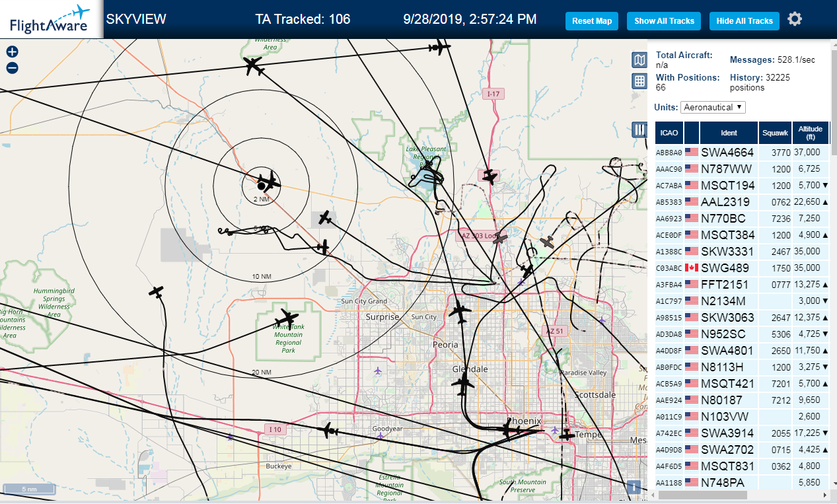Select aircraft icon over Phoenix label
This screenshot has width=837, height=504.
tap(507, 430)
